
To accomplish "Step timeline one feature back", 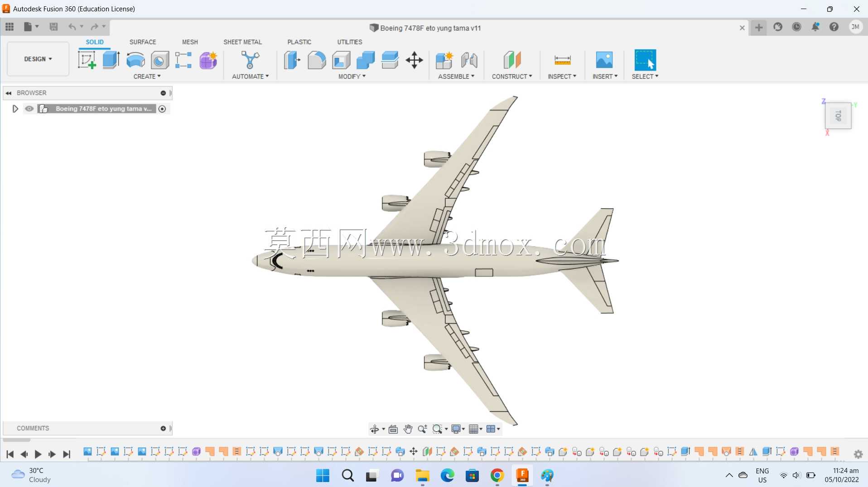I will point(24,454).
